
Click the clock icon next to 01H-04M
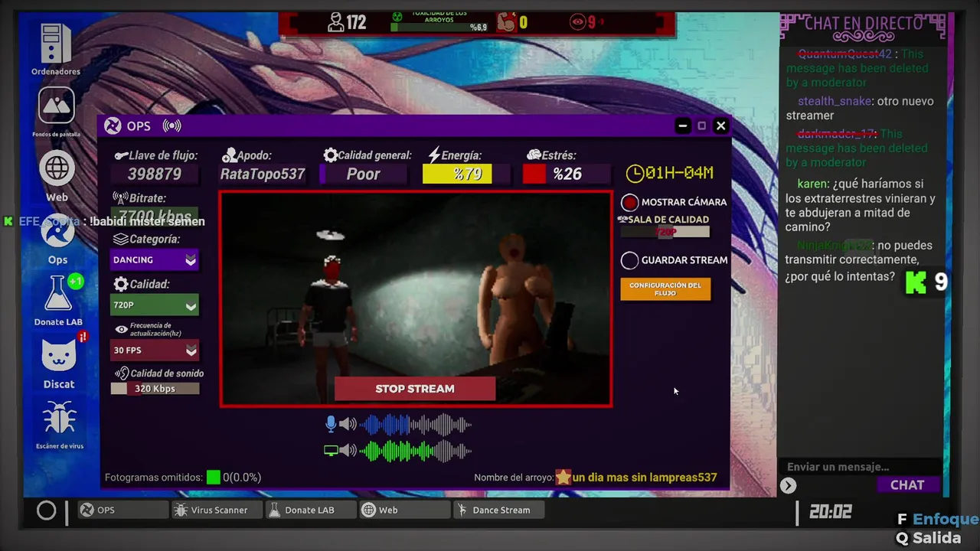click(x=635, y=174)
